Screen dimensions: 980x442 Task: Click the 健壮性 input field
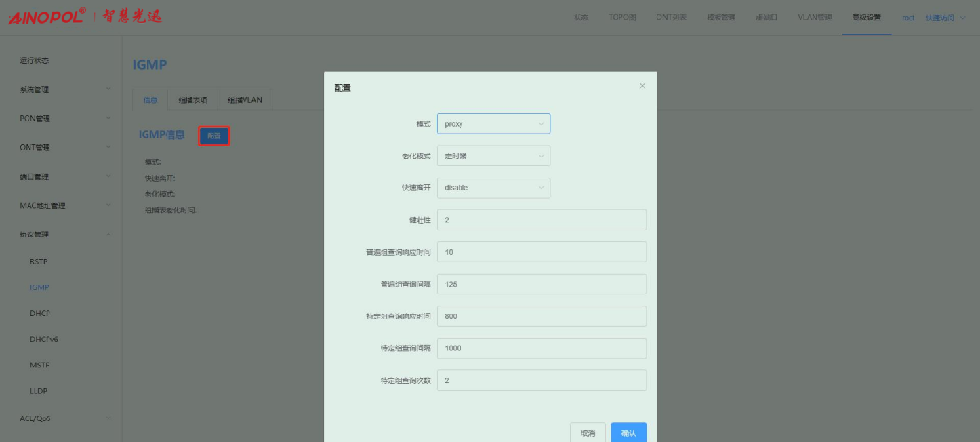coord(542,220)
